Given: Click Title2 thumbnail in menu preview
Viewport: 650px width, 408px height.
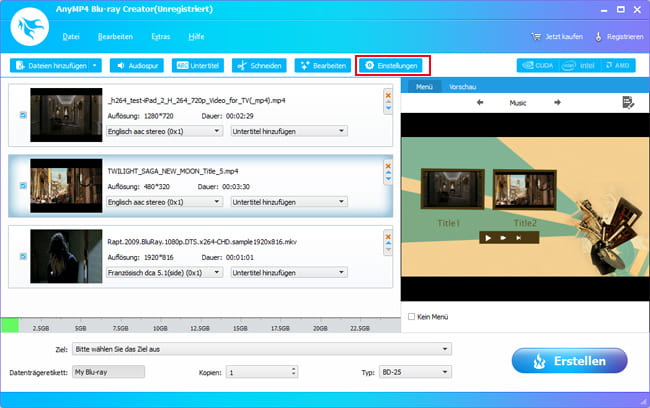Looking at the screenshot, I should [x=524, y=189].
